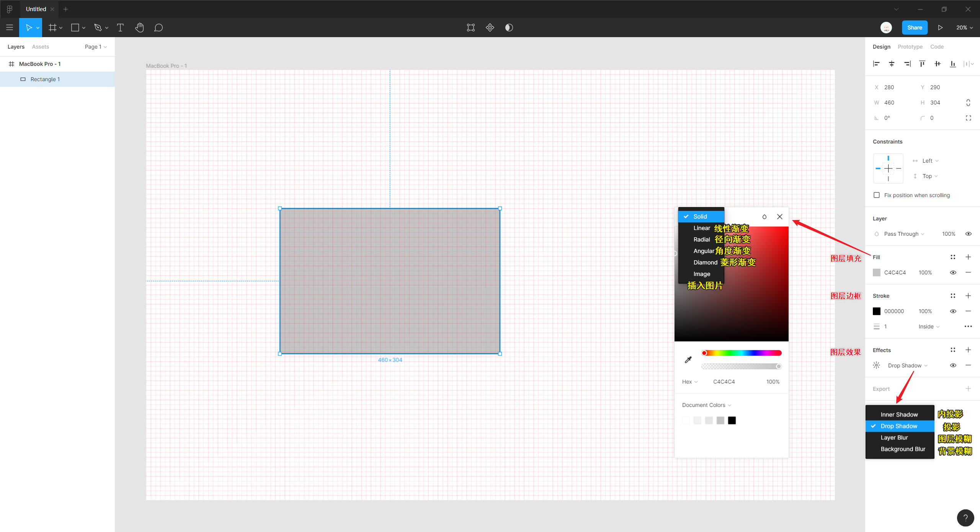Enable Fix position when scrolling

(x=877, y=195)
